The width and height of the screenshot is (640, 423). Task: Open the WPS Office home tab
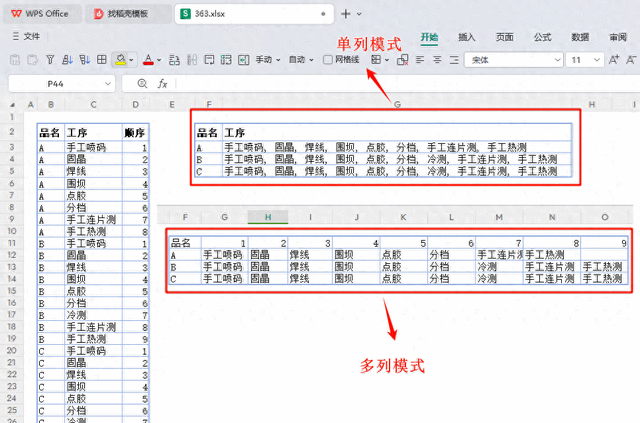[x=42, y=13]
